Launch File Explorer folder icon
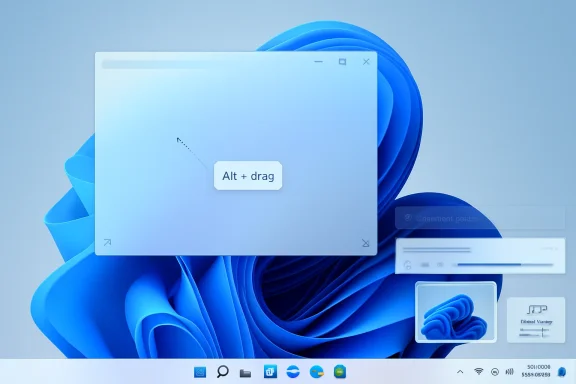 245,373
